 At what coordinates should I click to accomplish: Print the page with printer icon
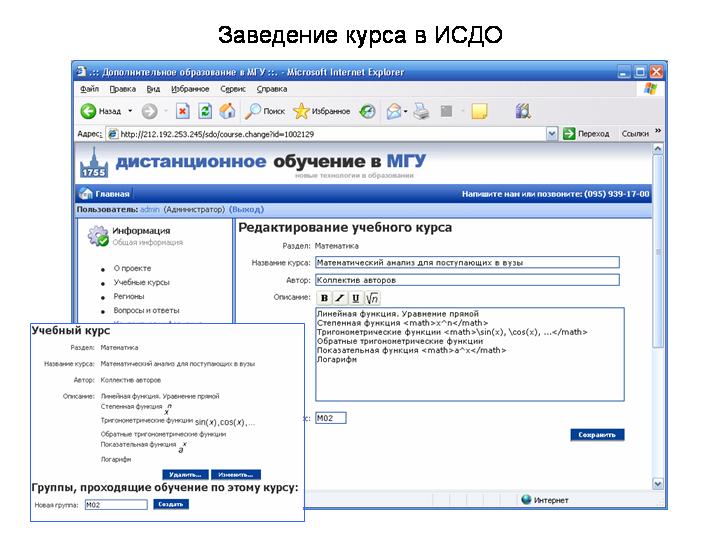421,111
